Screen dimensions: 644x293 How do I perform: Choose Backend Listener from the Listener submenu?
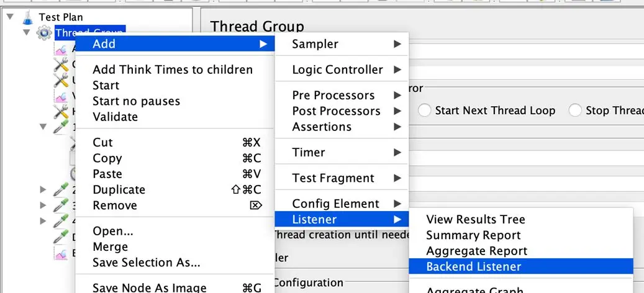[x=473, y=267]
